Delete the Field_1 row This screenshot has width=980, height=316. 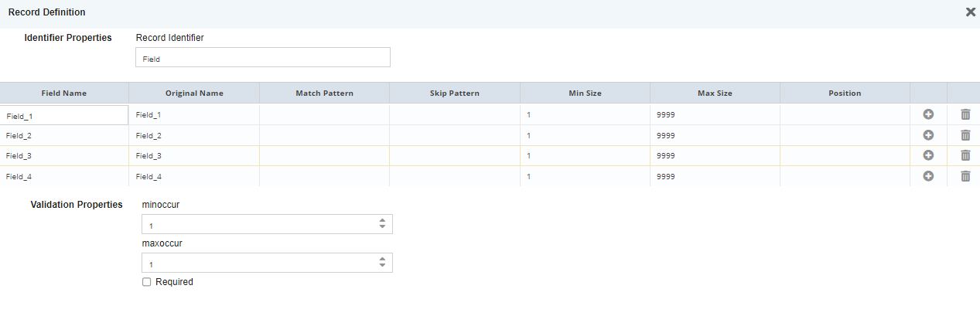(x=965, y=114)
